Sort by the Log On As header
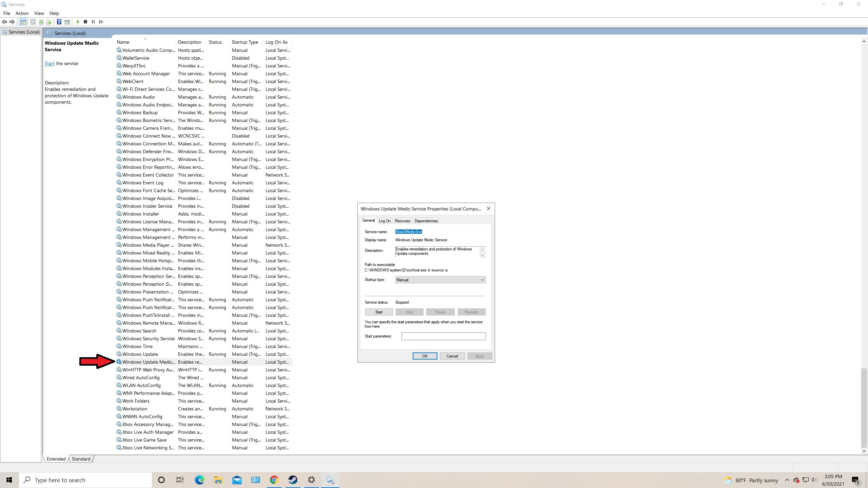 coord(278,42)
